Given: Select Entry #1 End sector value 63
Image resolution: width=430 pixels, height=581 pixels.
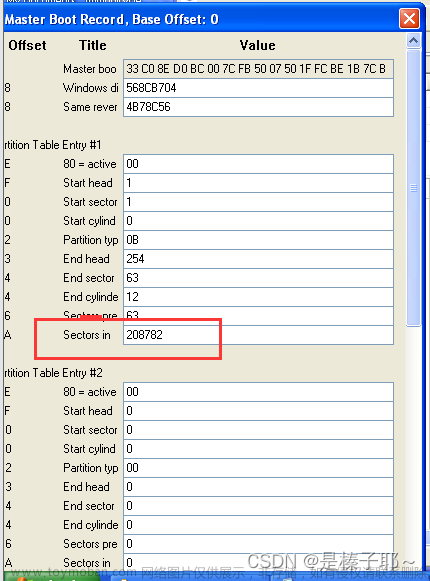Looking at the screenshot, I should tap(258, 278).
